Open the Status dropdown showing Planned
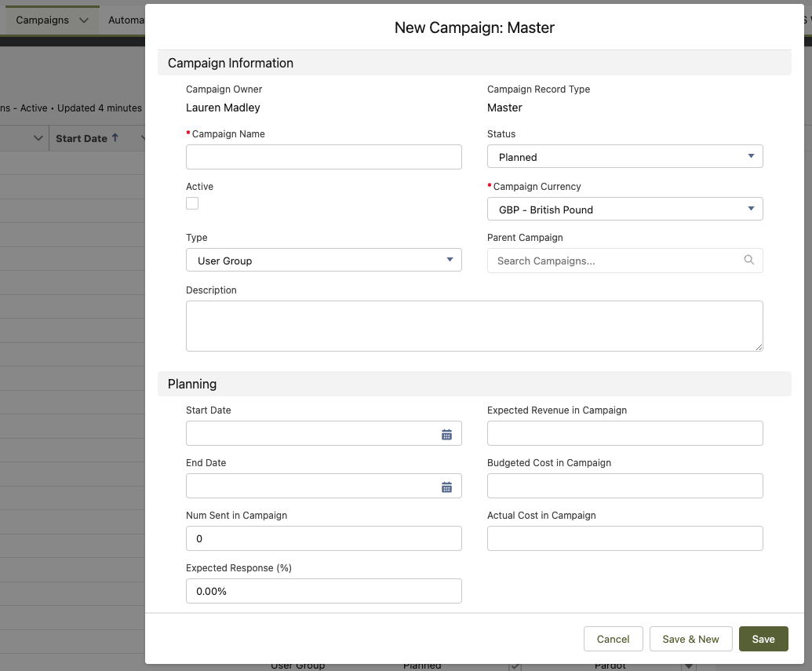The height and width of the screenshot is (671, 812). click(624, 156)
